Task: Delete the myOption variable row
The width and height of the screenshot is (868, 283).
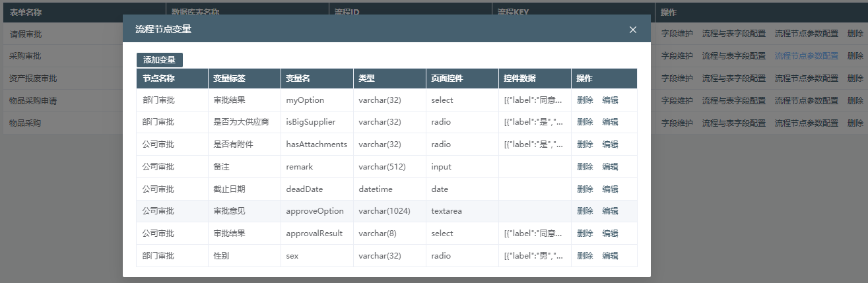Action: click(585, 100)
